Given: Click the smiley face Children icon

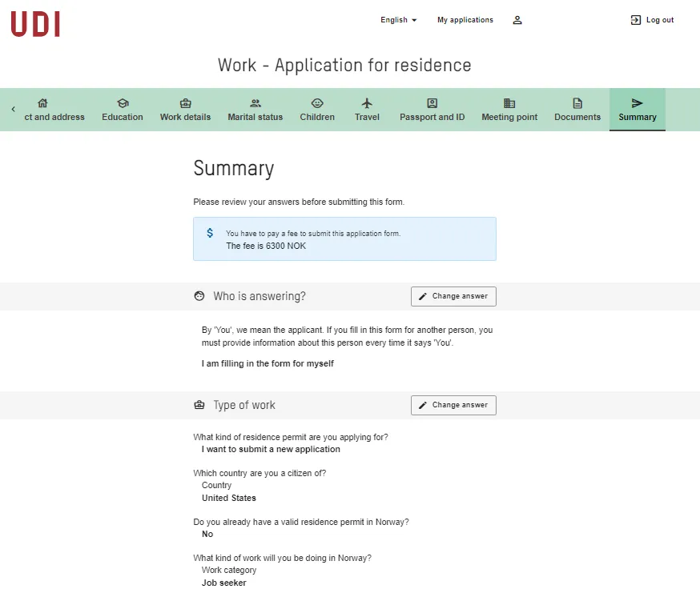Looking at the screenshot, I should coord(317,103).
